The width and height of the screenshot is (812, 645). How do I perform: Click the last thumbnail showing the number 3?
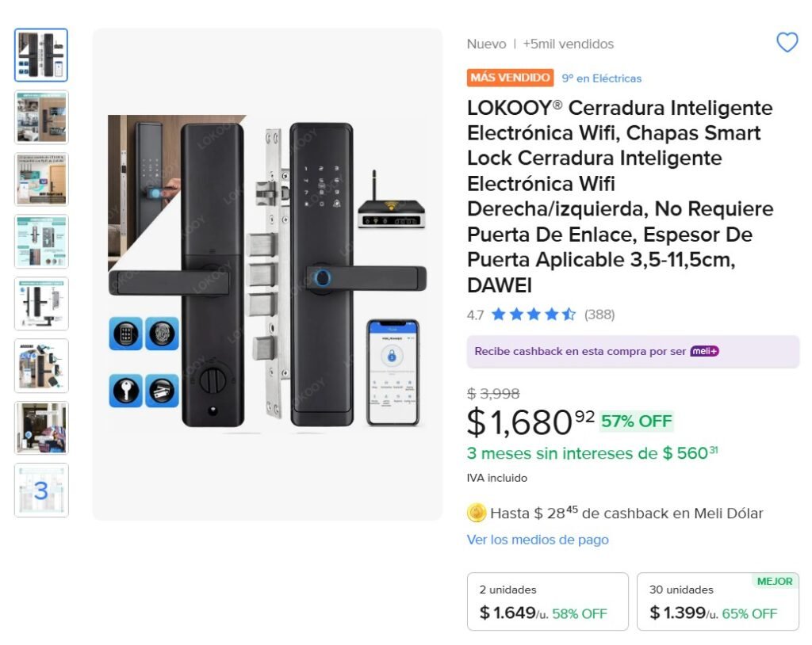click(x=40, y=490)
